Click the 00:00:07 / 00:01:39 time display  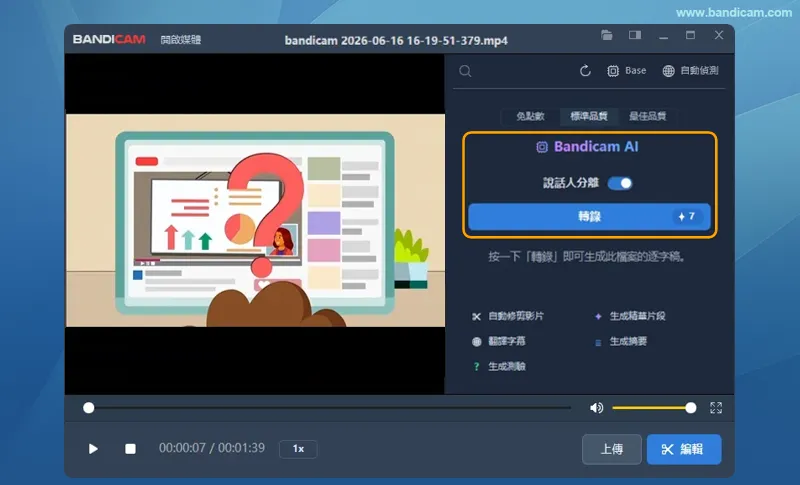tap(212, 448)
